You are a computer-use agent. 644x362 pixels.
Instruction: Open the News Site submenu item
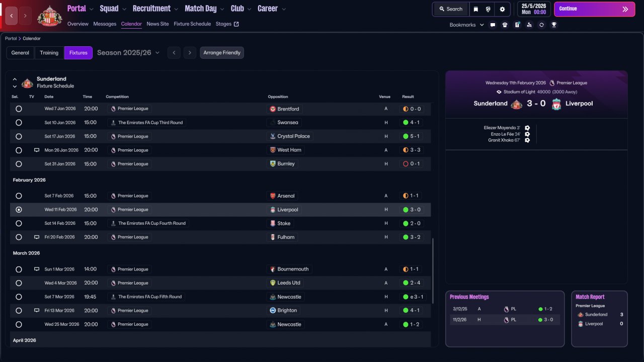[157, 24]
